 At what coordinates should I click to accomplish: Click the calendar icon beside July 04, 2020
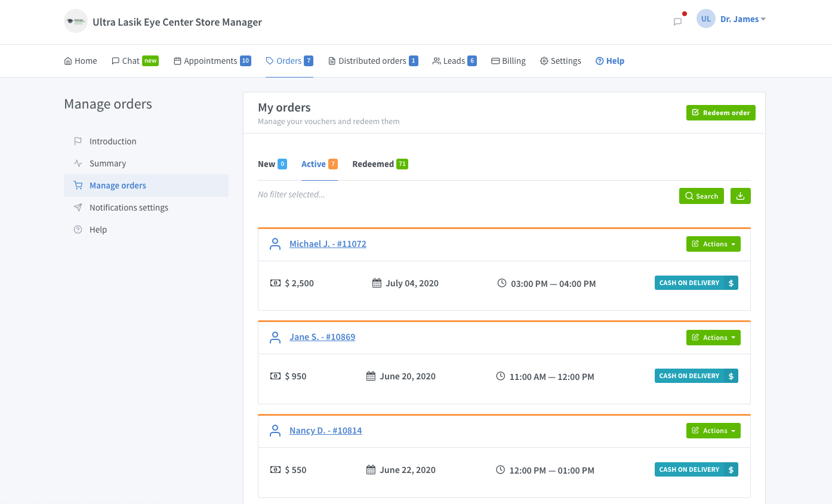tap(377, 283)
